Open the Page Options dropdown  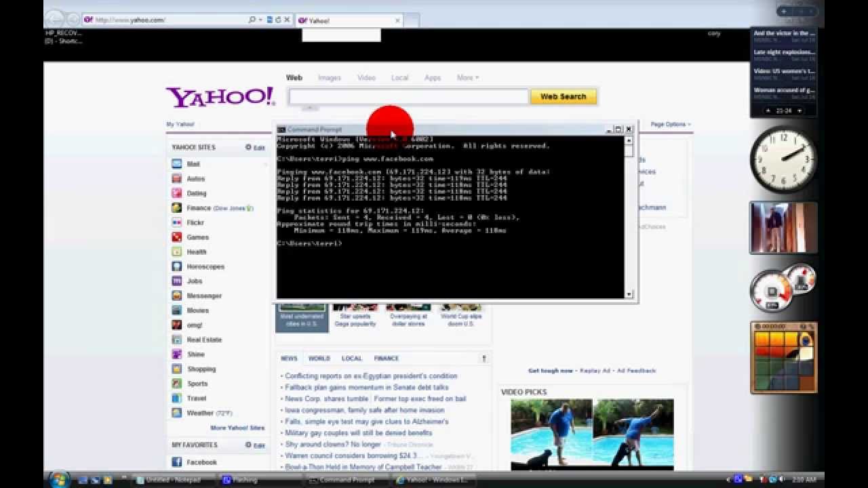671,124
